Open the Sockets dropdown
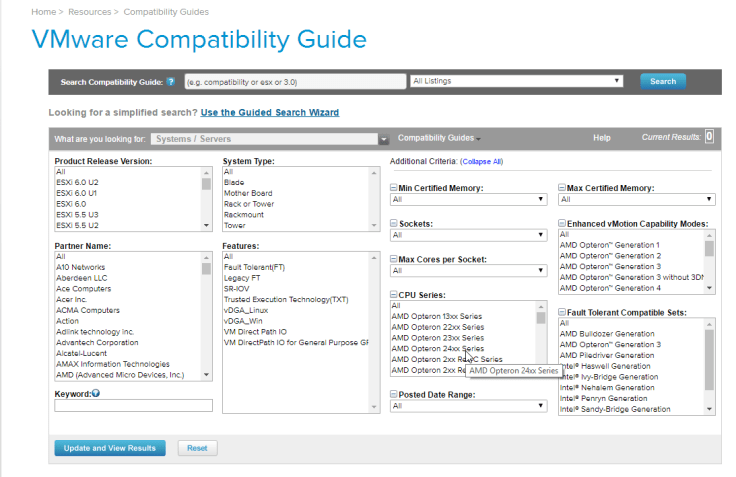This screenshot has width=736, height=477. coord(468,235)
